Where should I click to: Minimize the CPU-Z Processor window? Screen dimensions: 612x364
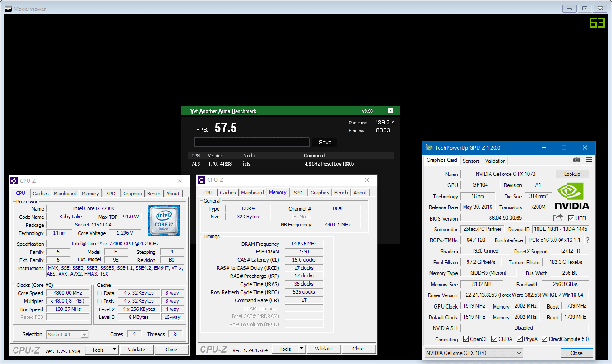[138, 181]
